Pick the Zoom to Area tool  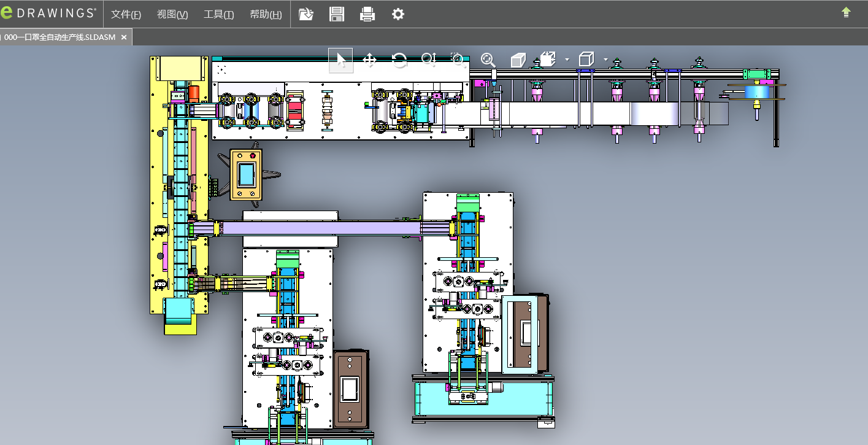click(x=457, y=59)
